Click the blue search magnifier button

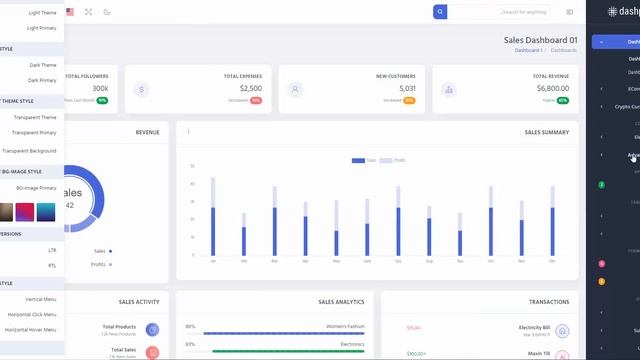440,12
